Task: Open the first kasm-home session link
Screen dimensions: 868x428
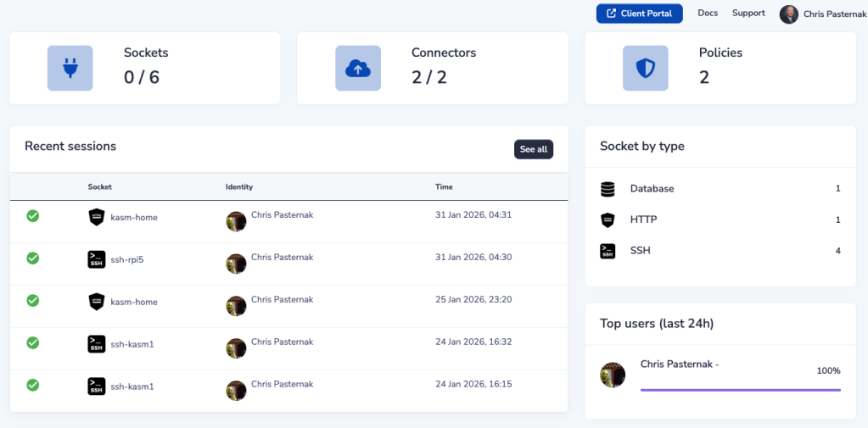Action: pos(134,218)
